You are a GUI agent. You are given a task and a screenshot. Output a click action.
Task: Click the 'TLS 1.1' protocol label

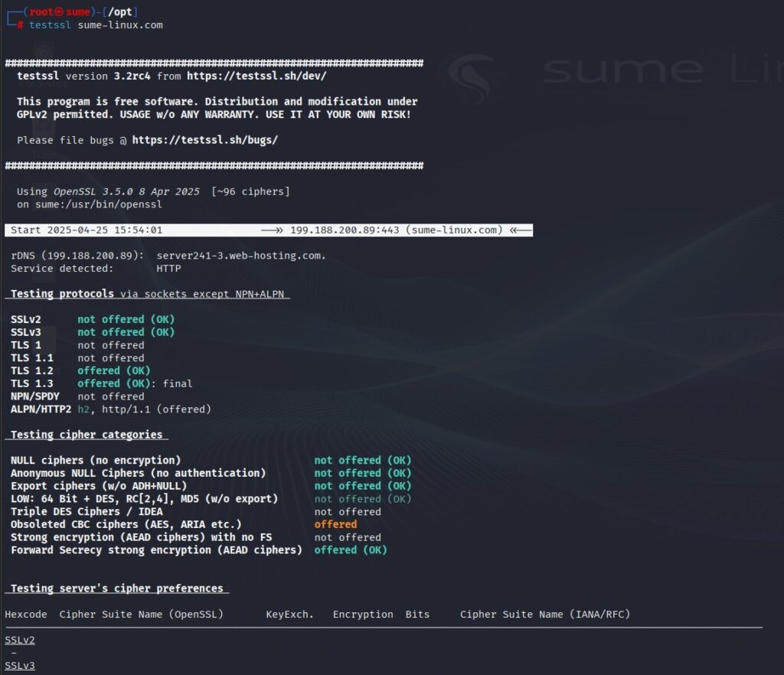[x=32, y=358]
